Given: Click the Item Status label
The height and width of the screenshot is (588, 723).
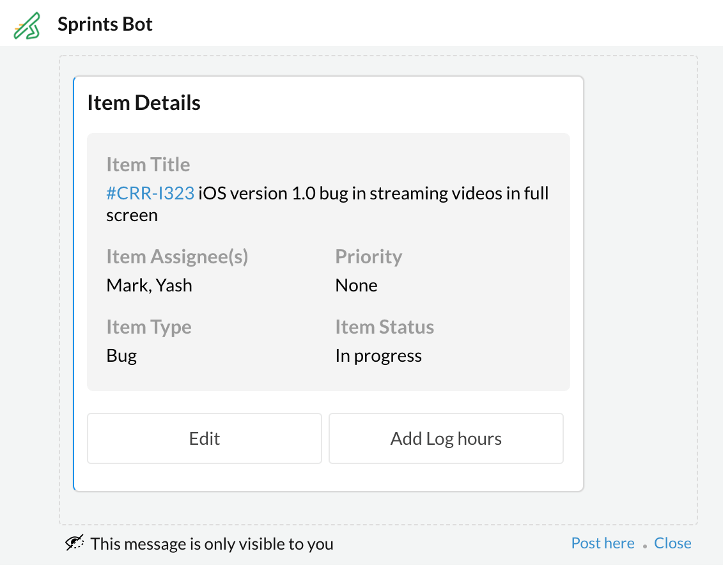Looking at the screenshot, I should click(384, 327).
